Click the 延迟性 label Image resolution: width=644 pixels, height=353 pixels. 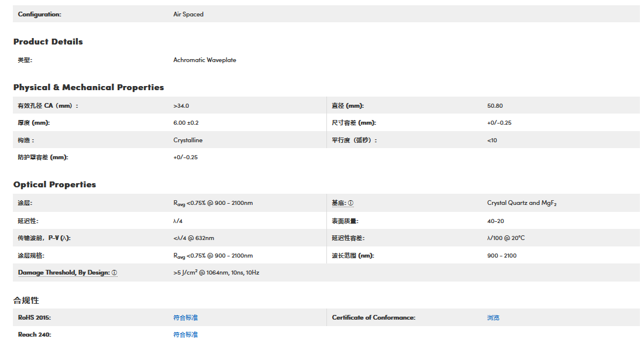click(x=28, y=221)
